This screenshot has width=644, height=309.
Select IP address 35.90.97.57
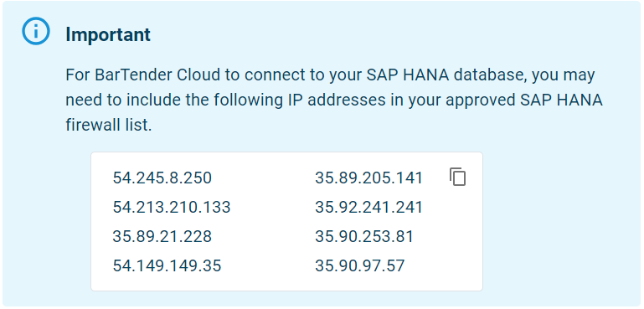[x=359, y=265]
